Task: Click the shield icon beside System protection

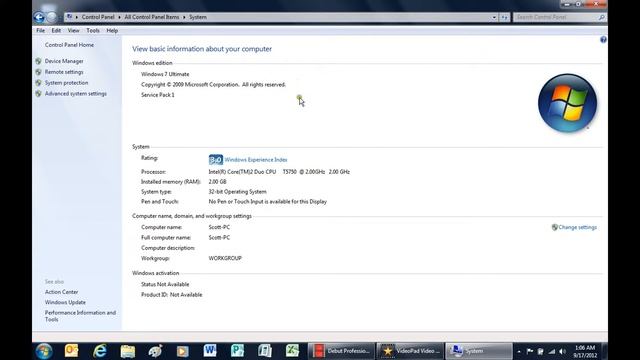Action: [x=38, y=83]
